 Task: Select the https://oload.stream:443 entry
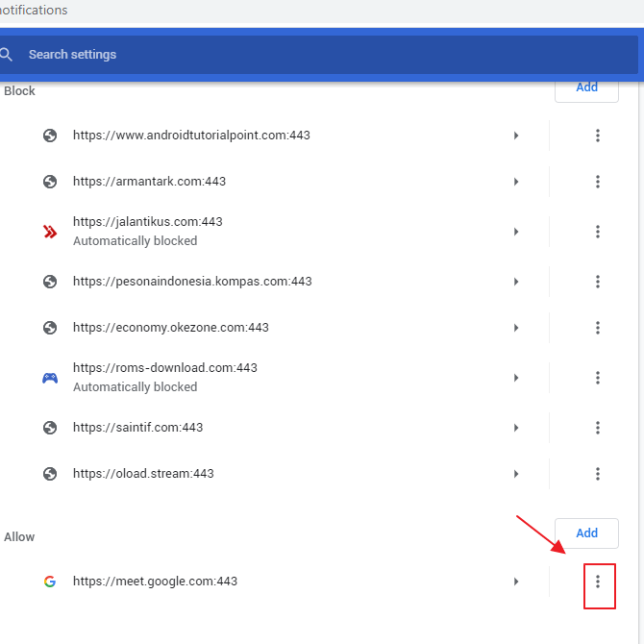coord(143,474)
